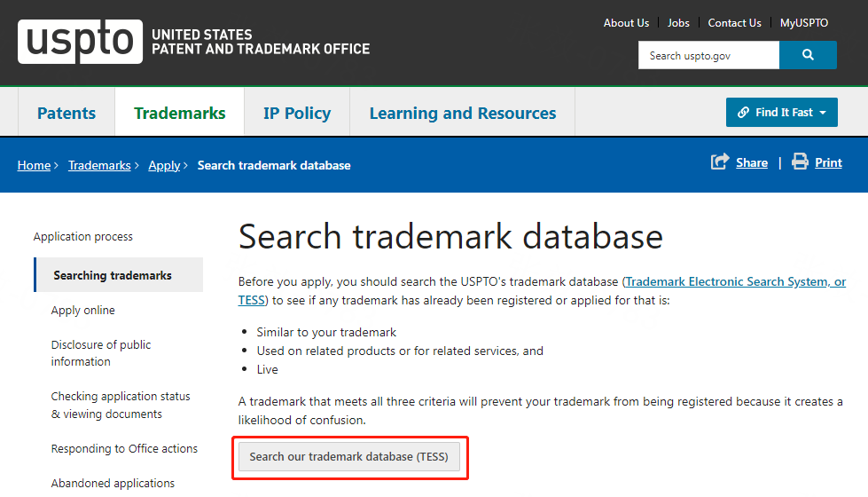
Task: Open the Patents menu
Action: (x=66, y=113)
